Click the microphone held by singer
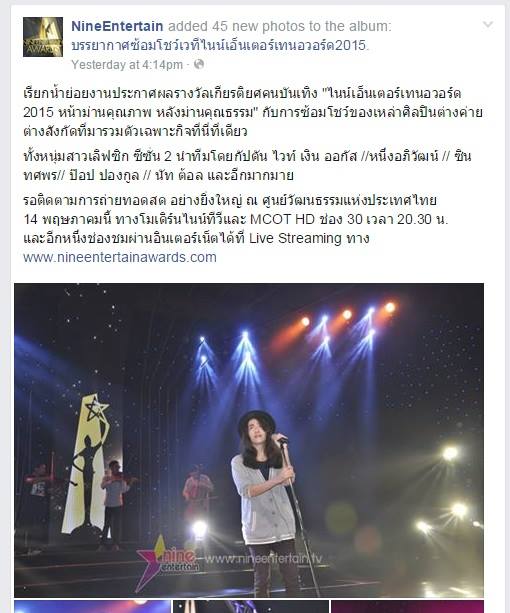The height and width of the screenshot is (613, 510). pyautogui.click(x=282, y=439)
